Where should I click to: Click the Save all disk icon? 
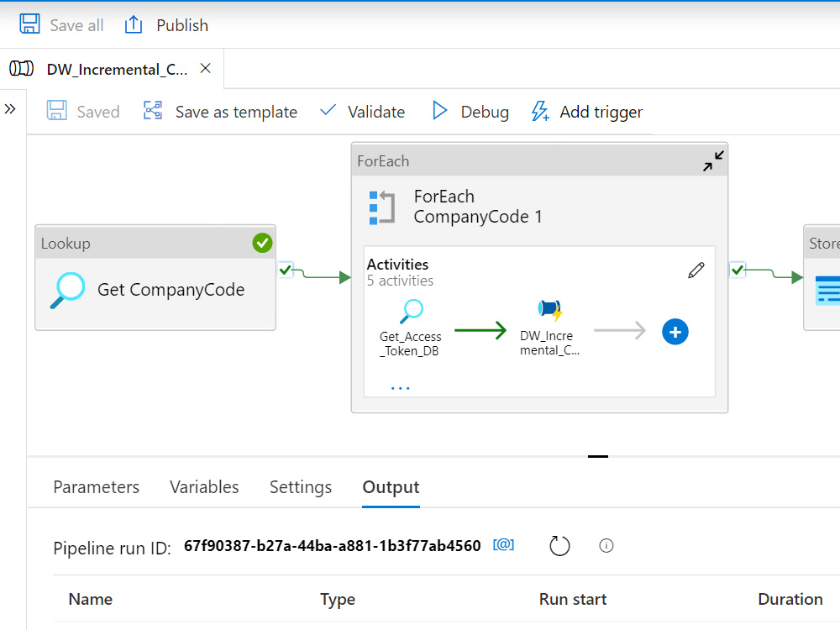(x=29, y=24)
